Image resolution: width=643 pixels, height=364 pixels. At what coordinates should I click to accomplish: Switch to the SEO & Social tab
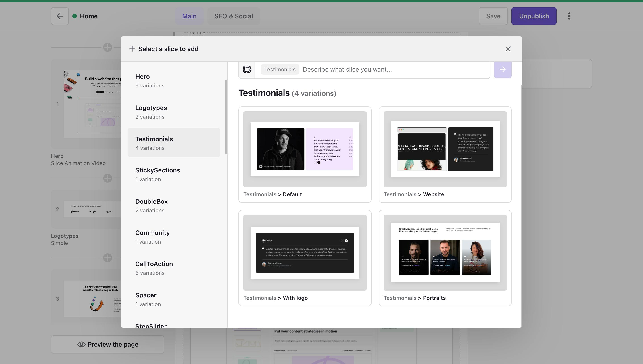(234, 16)
